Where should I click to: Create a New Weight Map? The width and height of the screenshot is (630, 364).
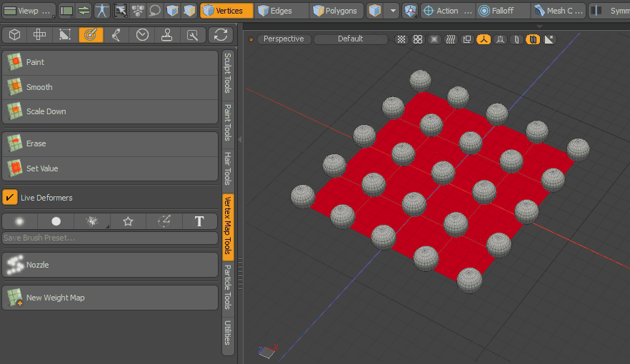point(110,298)
